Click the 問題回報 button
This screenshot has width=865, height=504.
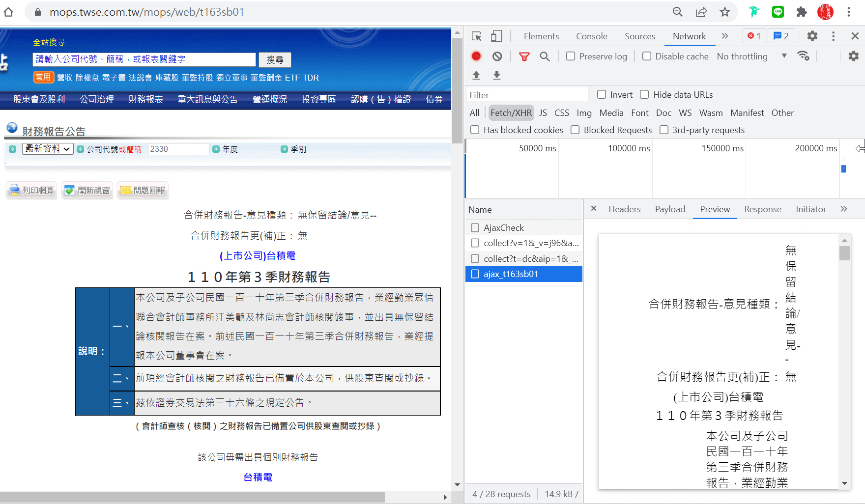(x=143, y=191)
